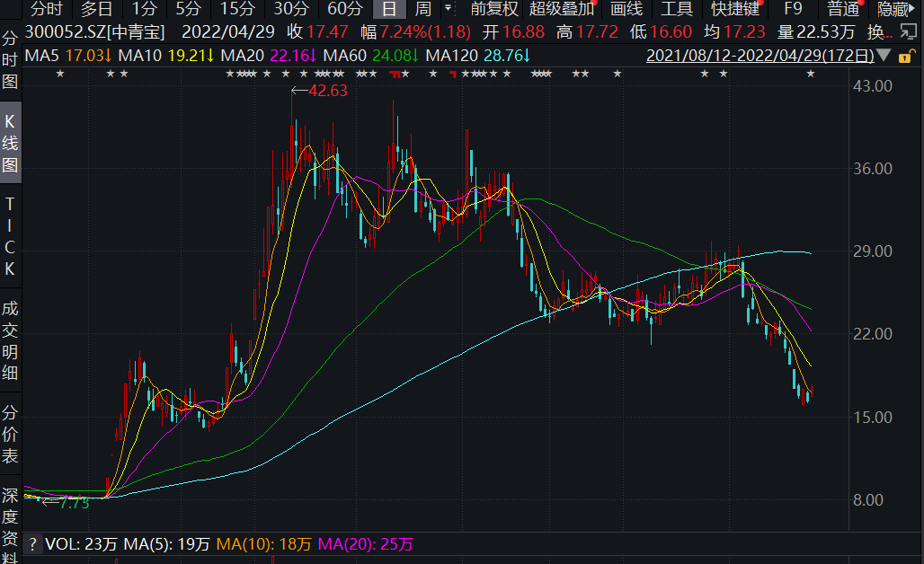Open the more-periods dropdown arrow after 周
924x564 pixels.
[x=449, y=8]
